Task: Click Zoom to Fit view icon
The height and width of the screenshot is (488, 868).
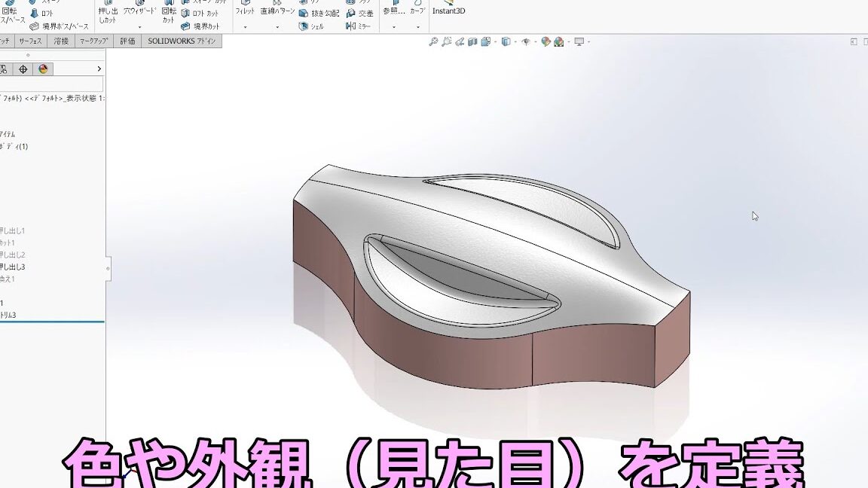Action: [433, 41]
